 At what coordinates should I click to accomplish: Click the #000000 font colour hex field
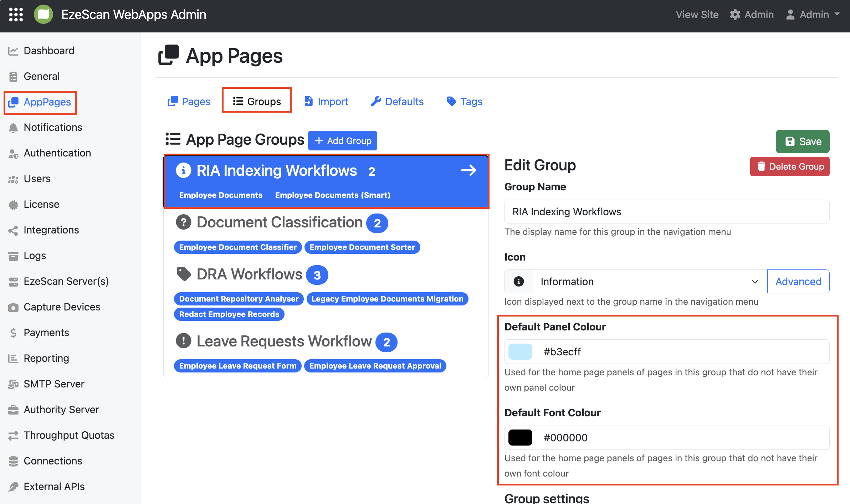coord(682,438)
